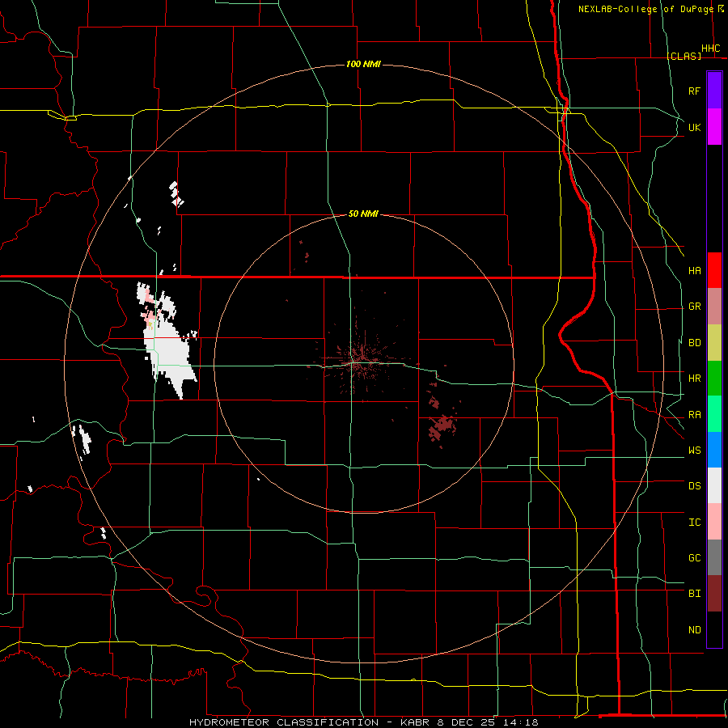Click the HA red legend swatch
The image size is (728, 728).
714,270
